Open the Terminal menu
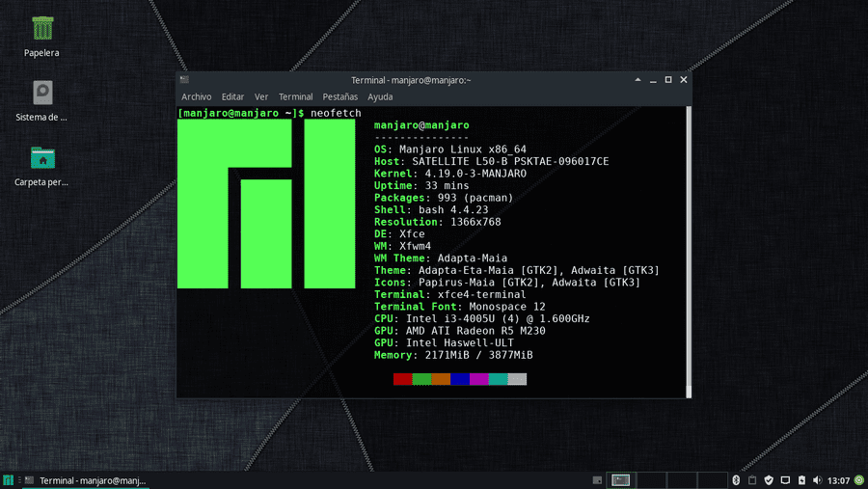 [296, 96]
